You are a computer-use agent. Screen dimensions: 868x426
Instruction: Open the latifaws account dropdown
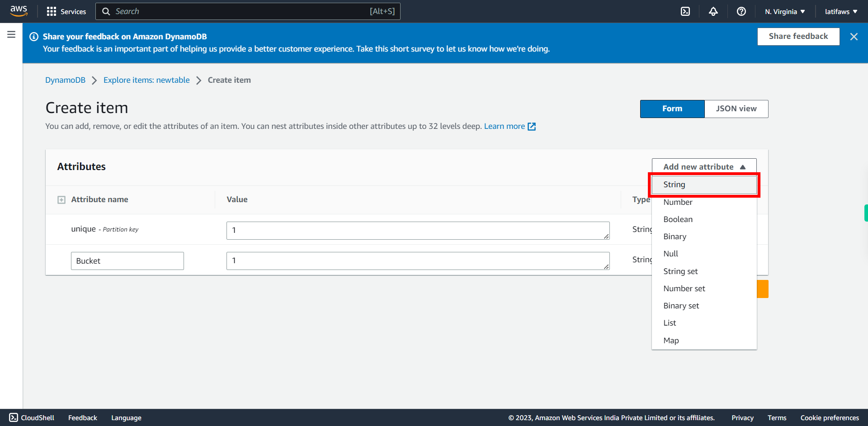841,11
